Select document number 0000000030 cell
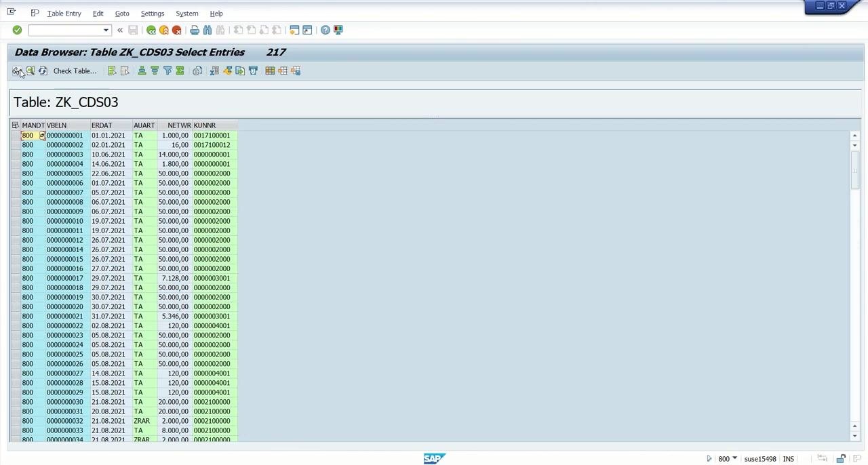Viewport: 868px width, 465px height. click(68, 402)
